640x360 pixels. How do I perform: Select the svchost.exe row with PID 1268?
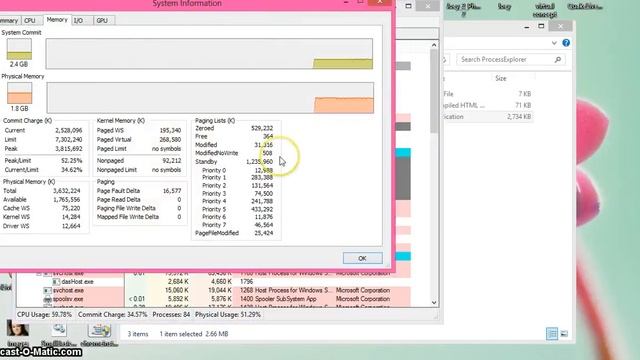(x=213, y=290)
